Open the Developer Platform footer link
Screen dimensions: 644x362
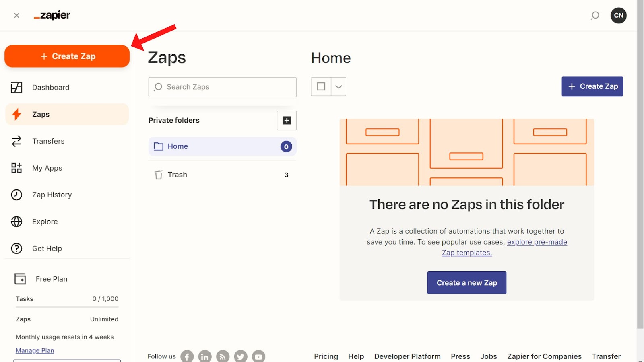(407, 356)
